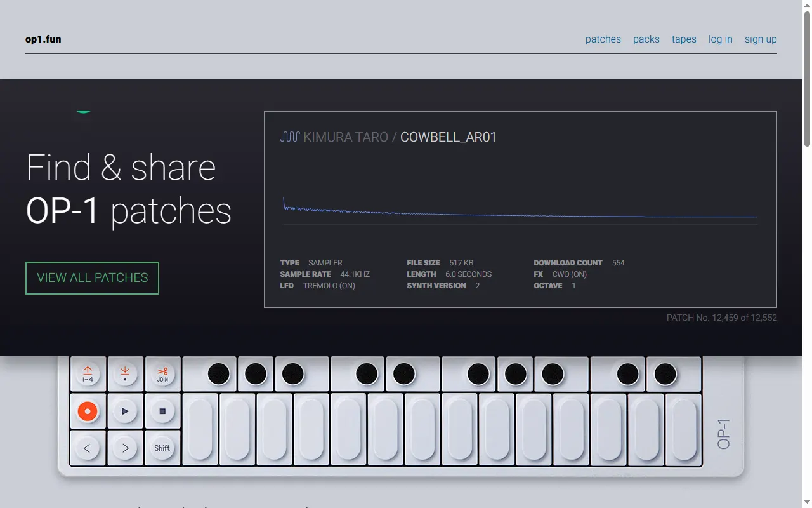Click the right arrow key on OP-1

click(x=125, y=448)
